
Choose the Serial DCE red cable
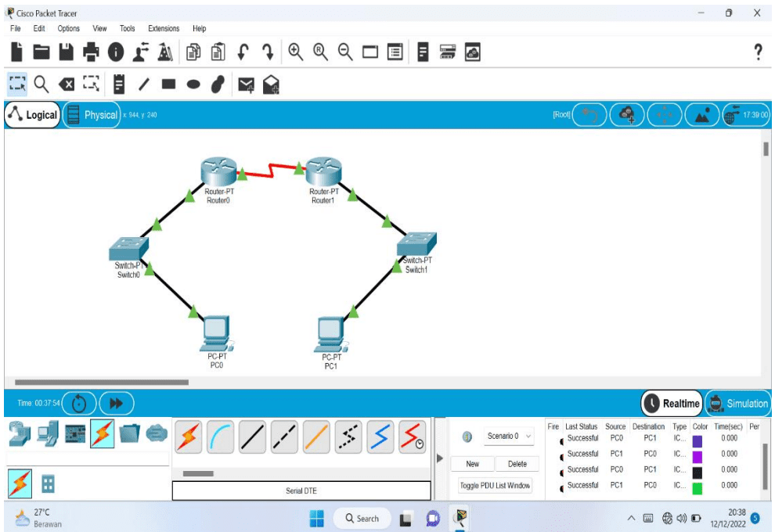[413, 437]
